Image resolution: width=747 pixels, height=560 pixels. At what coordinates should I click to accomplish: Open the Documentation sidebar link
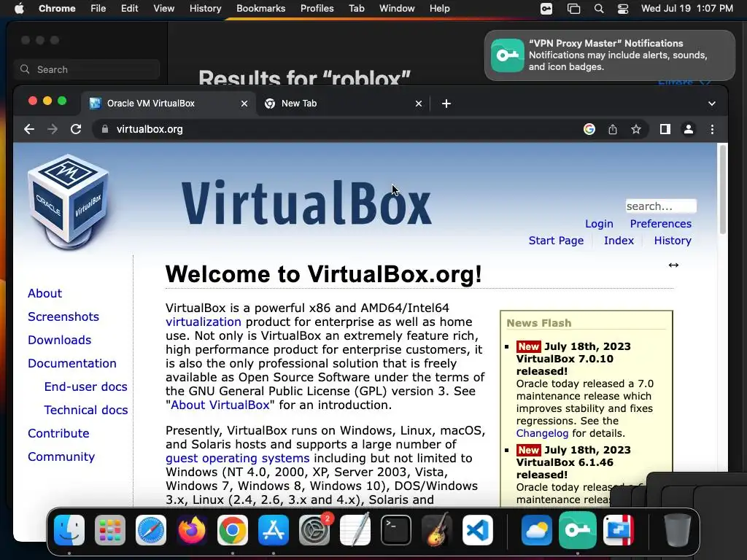click(72, 363)
